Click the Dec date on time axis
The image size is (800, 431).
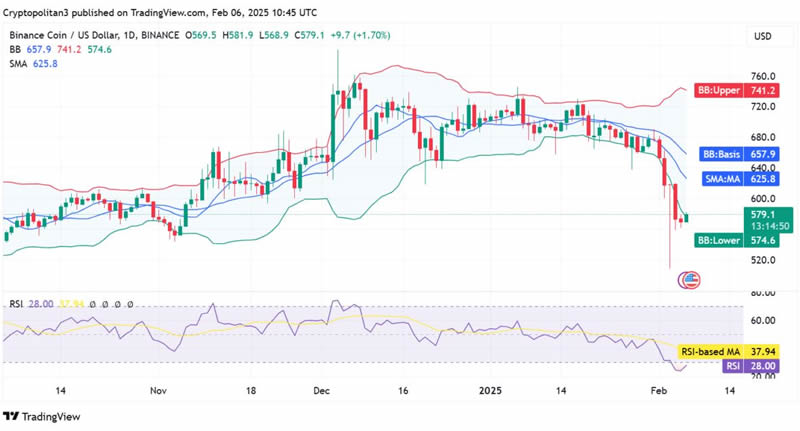[320, 392]
